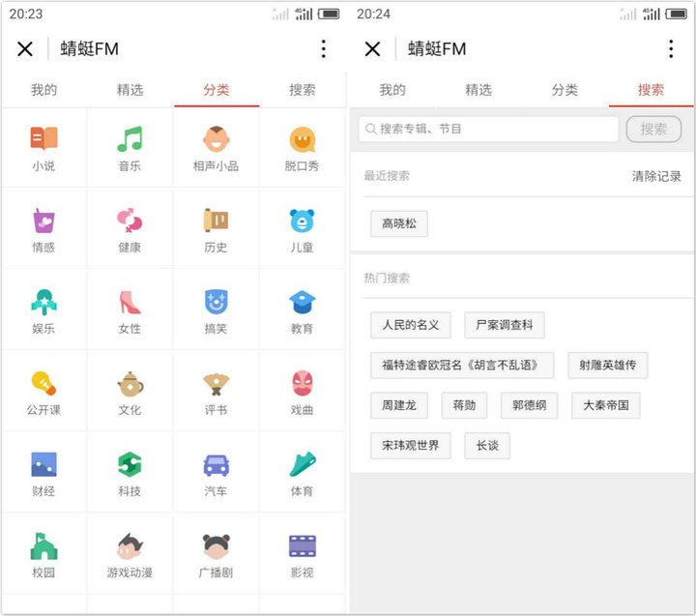Open the 女性 women category icon
The height and width of the screenshot is (616, 696).
tap(130, 302)
